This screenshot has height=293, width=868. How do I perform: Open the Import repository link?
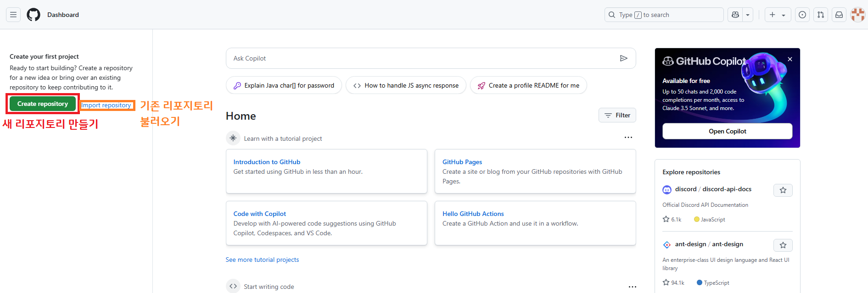coord(106,105)
